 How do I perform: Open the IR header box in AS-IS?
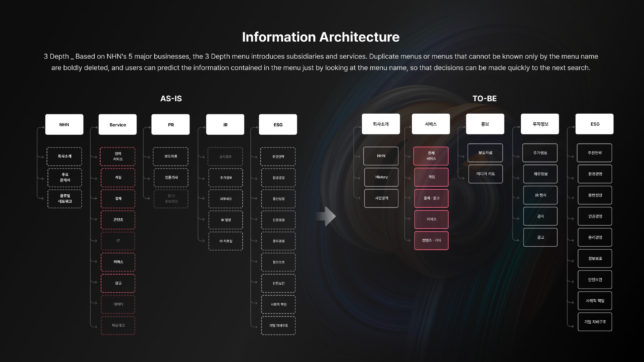click(225, 124)
